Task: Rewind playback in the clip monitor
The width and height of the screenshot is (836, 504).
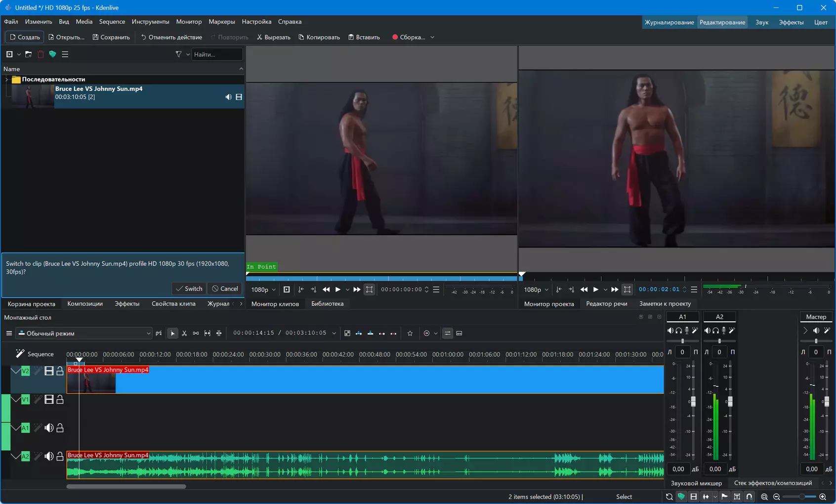Action: [x=326, y=290]
